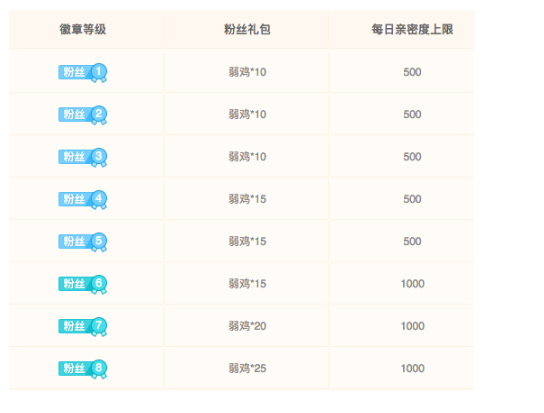
Task: Select the 弱鸡*20 gift cell
Action: coord(247,326)
